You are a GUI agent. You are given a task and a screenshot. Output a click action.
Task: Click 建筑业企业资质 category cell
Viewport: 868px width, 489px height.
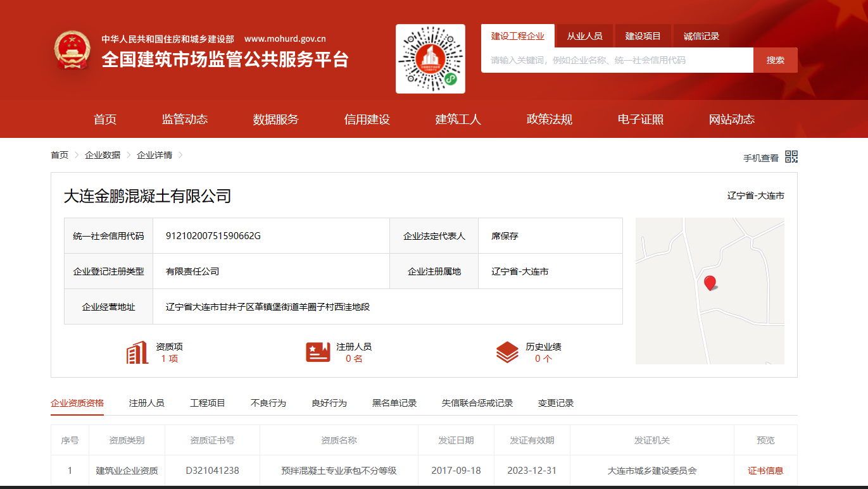point(127,471)
